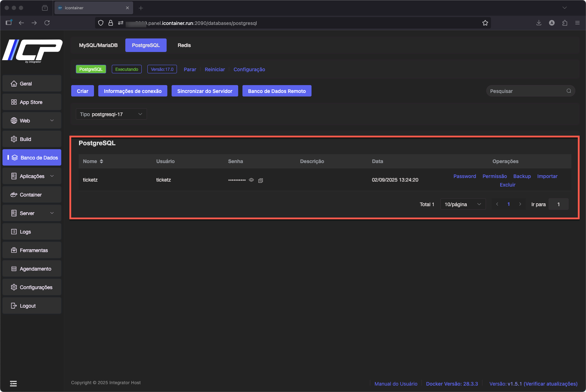This screenshot has height=392, width=586.
Task: Copy the ticketz password using copy icon
Action: tap(261, 181)
